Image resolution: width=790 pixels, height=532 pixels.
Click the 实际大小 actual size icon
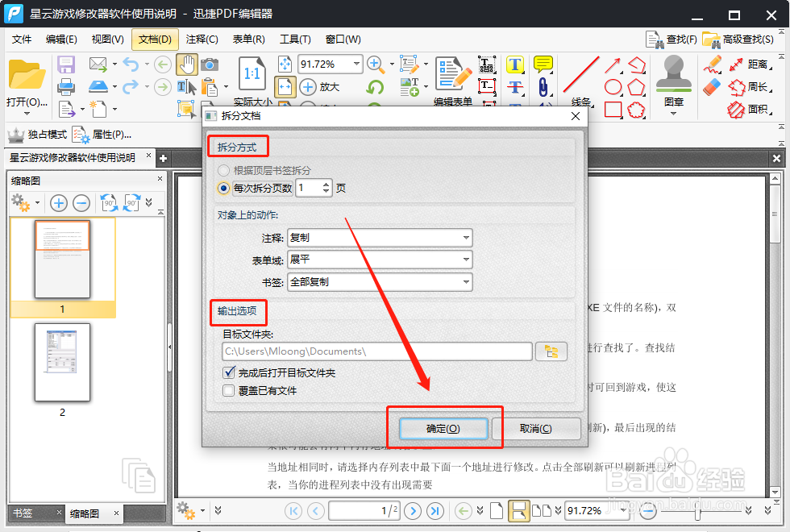point(252,71)
